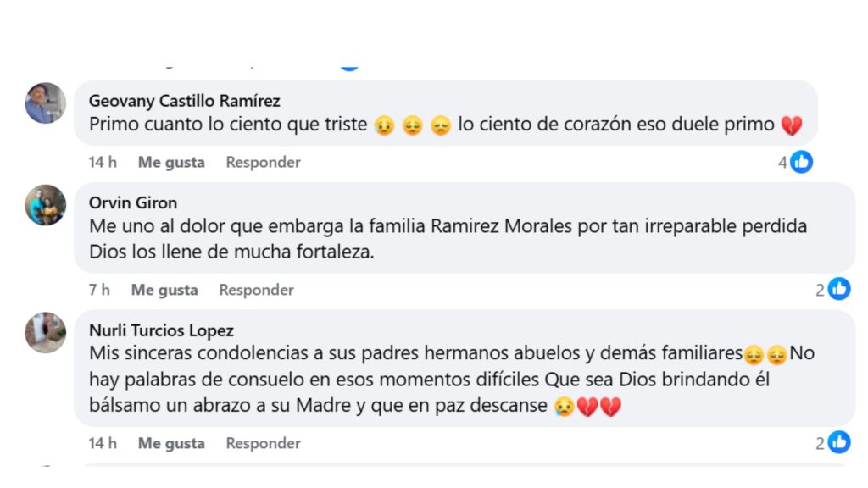Select the crying face emoji in Nurli's comment
This screenshot has width=868, height=488.
pyautogui.click(x=563, y=406)
